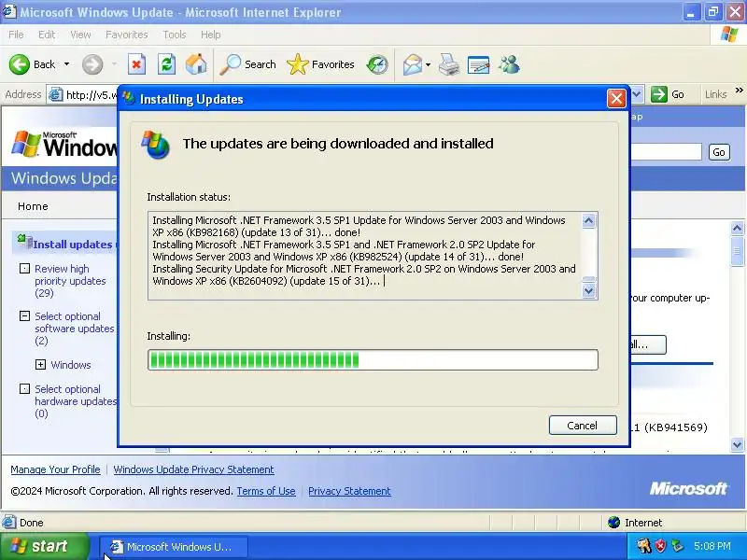Open the footer Privacy Statement link
This screenshot has width=747, height=560.
pyautogui.click(x=349, y=491)
